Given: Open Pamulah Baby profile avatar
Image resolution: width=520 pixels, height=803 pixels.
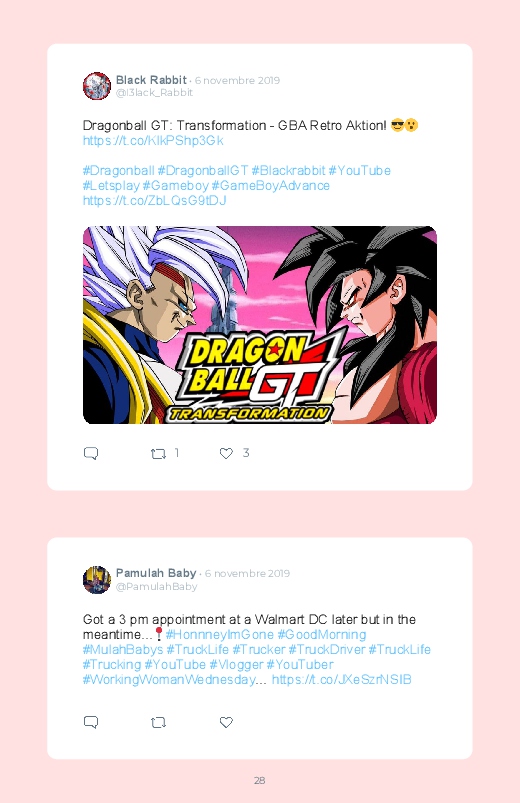Looking at the screenshot, I should pyautogui.click(x=97, y=580).
